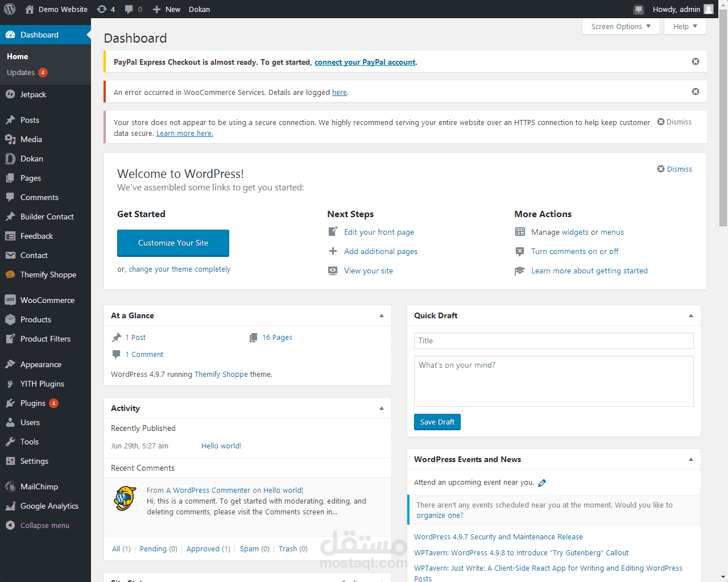Filter comments by Trash

(x=293, y=548)
